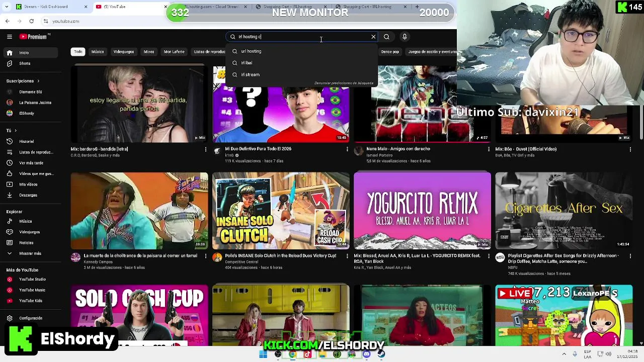The image size is (644, 362).
Task: Open the YouTube hamburger guide menu
Action: (x=9, y=37)
